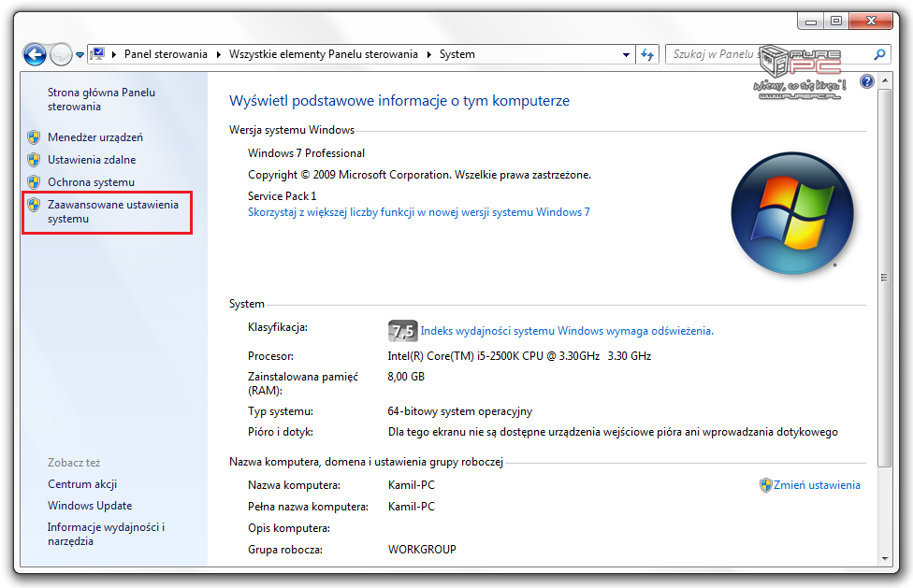
Task: Click the vertical scrollbar thumb
Action: point(885,278)
